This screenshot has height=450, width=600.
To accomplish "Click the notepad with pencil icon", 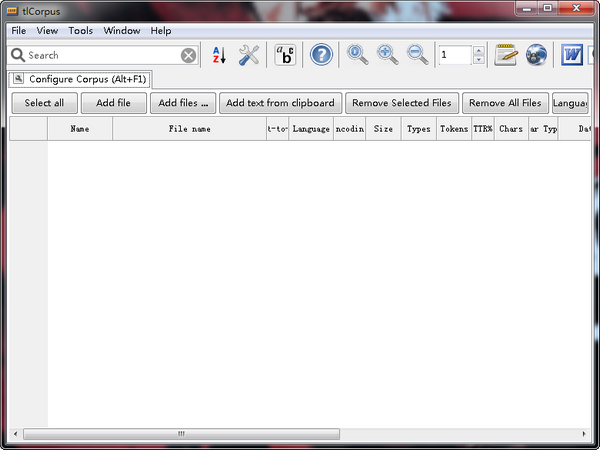I will (506, 55).
